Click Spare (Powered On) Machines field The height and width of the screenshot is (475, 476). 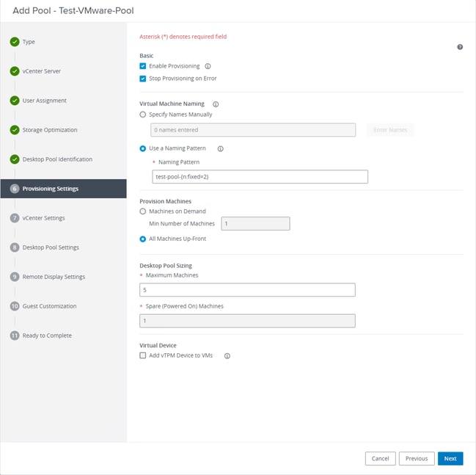[x=247, y=321]
